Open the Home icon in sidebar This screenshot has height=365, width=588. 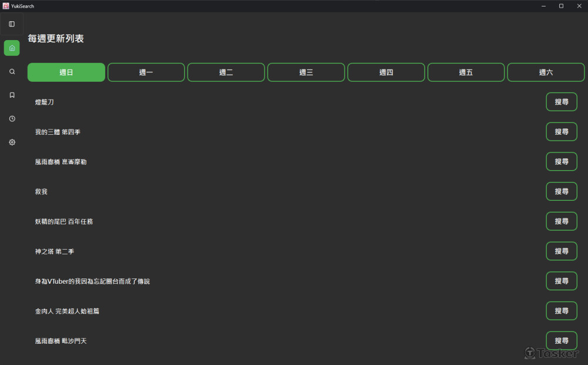click(x=12, y=48)
